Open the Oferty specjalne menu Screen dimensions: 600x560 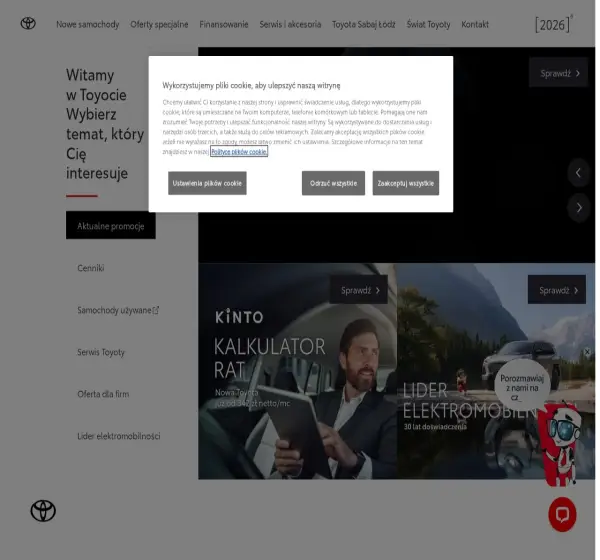pos(159,24)
